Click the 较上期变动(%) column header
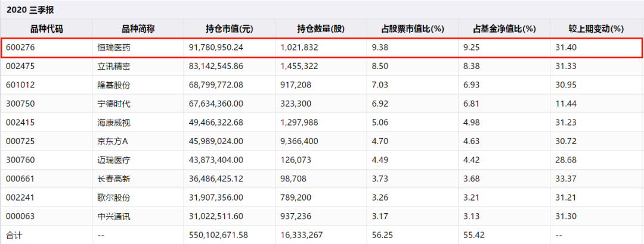The height and width of the screenshot is (244, 644). click(597, 29)
